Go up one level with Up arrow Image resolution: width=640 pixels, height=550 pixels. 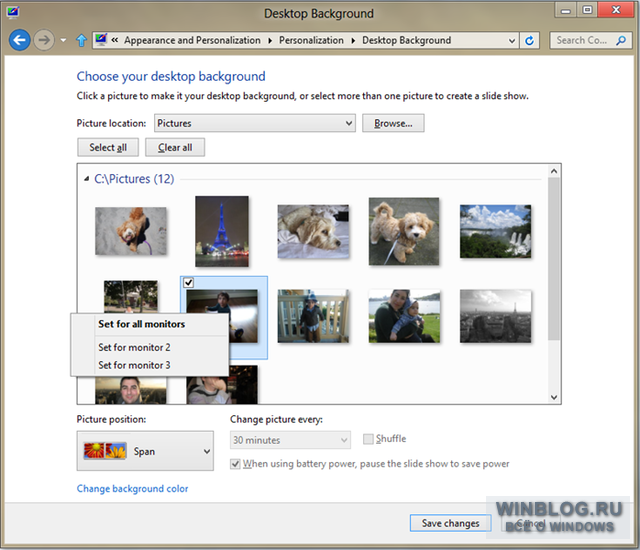click(81, 40)
